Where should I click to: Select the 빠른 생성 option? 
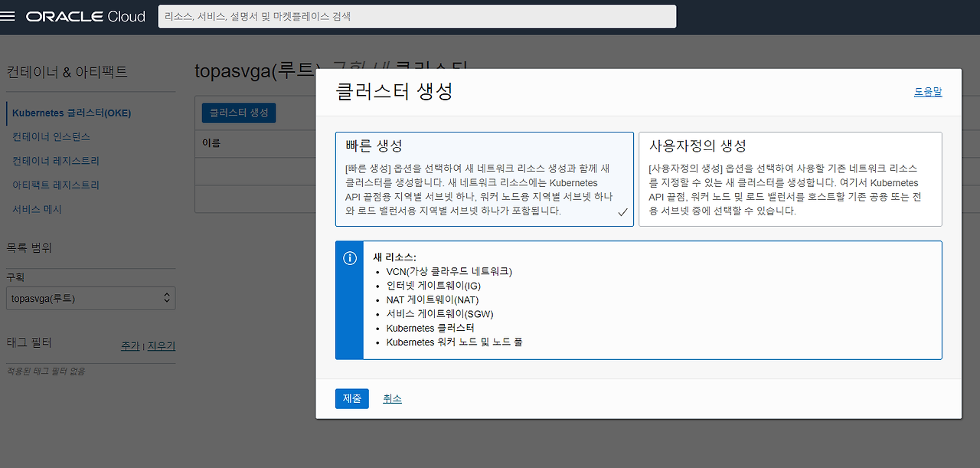(x=484, y=178)
